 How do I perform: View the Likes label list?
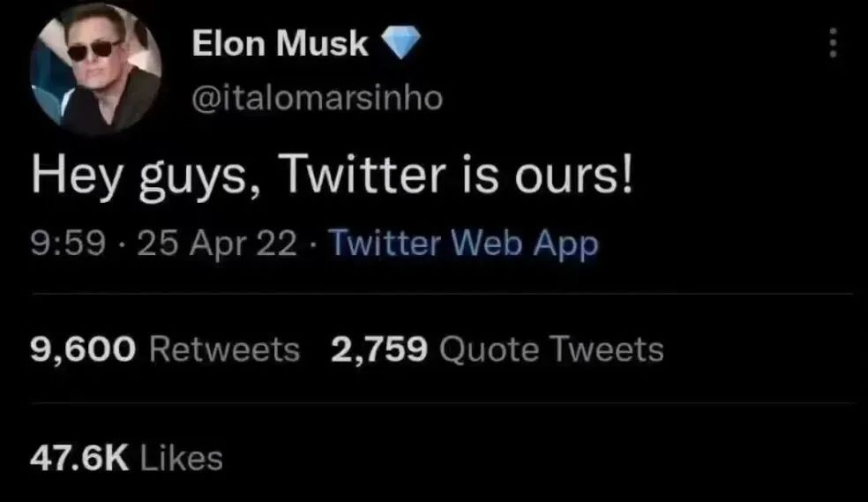(x=182, y=458)
